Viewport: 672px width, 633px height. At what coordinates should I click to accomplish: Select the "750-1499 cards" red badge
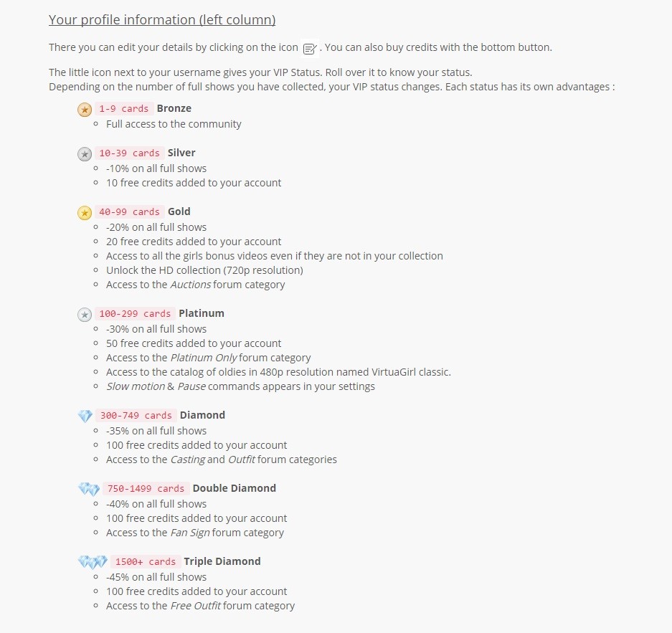[x=146, y=489]
